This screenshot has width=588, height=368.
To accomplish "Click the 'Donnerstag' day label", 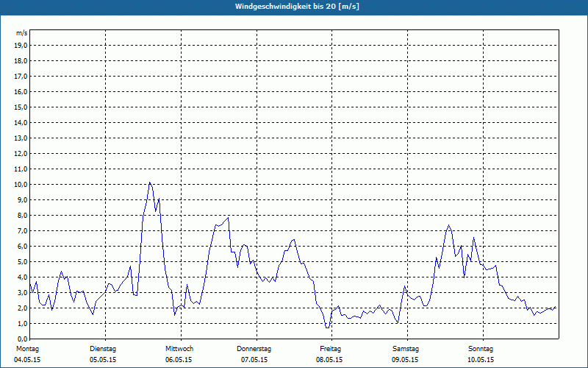I will point(254,349).
